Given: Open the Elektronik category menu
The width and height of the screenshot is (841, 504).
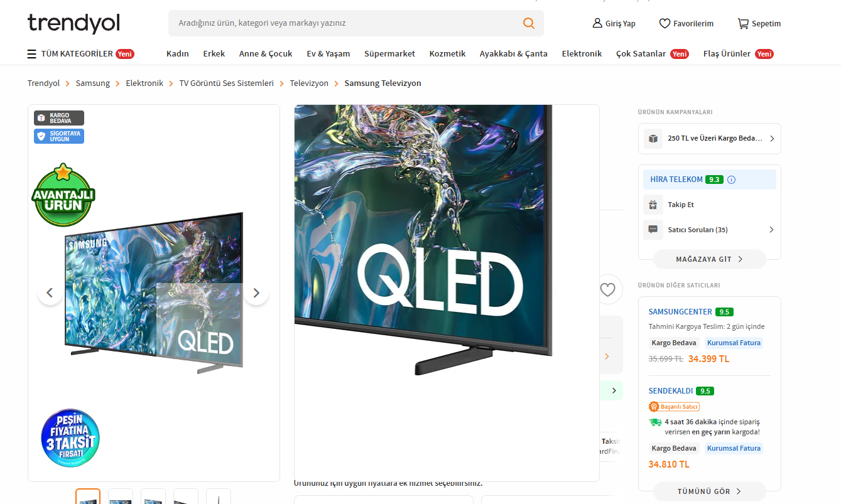Looking at the screenshot, I should [582, 54].
